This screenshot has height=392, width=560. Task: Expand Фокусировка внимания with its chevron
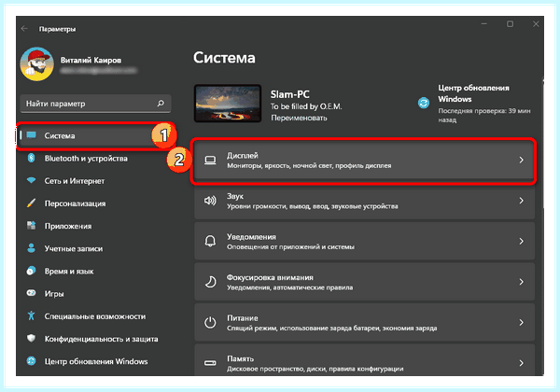click(522, 282)
